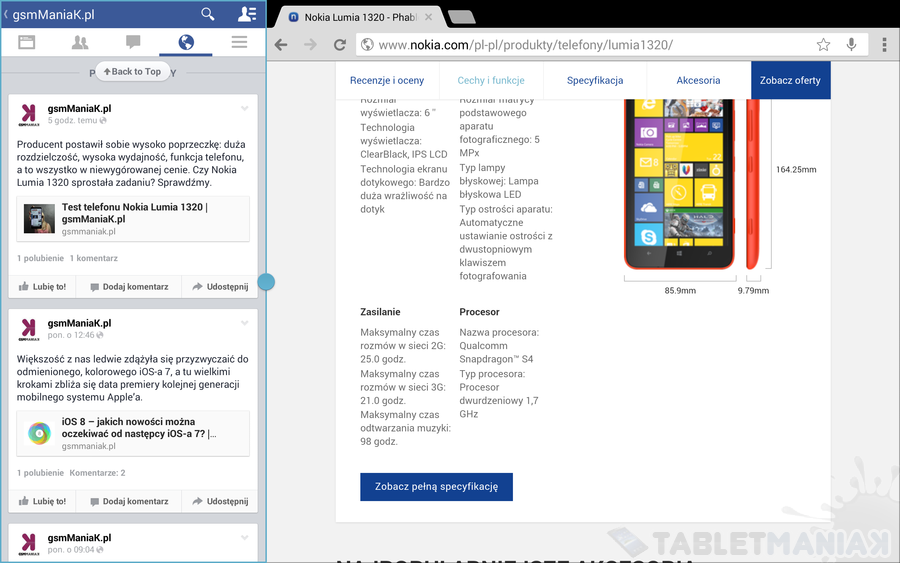The image size is (900, 563).
Task: Click Dodaj komentarz on the iOS 8 post
Action: coord(129,501)
